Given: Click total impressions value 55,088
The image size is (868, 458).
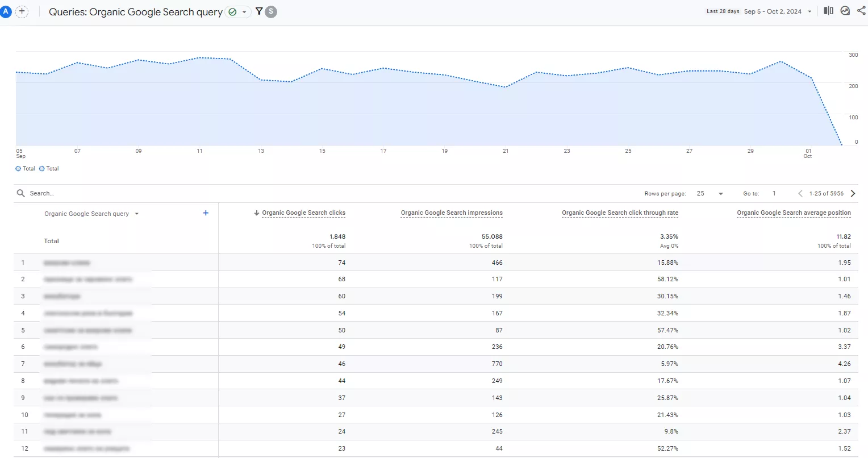Looking at the screenshot, I should tap(492, 236).
